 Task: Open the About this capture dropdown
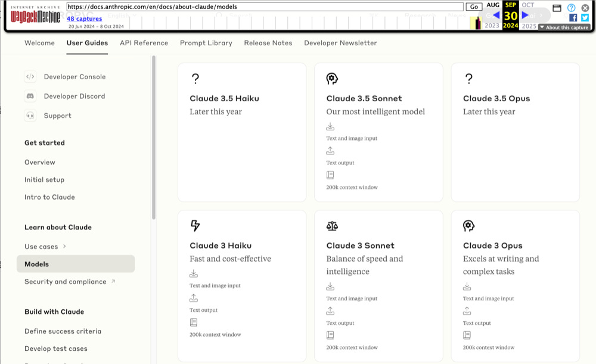click(x=564, y=27)
